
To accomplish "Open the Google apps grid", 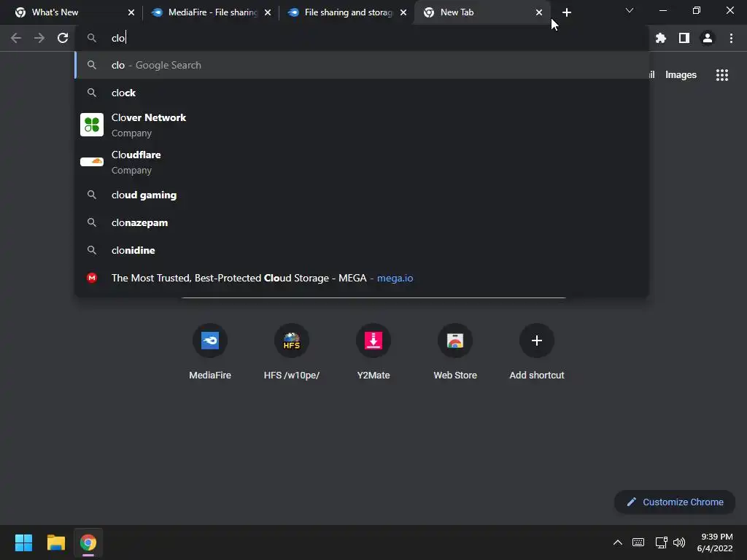I will point(722,75).
